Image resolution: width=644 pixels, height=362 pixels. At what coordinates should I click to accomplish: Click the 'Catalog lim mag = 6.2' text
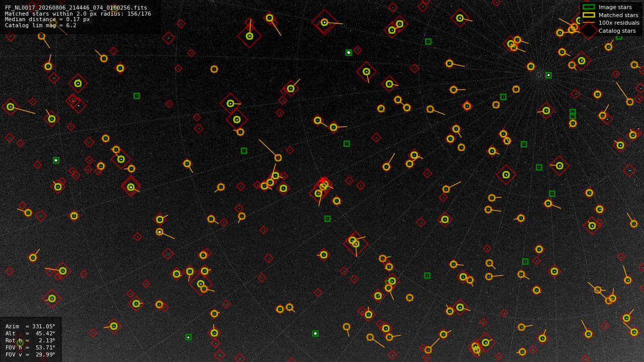[41, 25]
